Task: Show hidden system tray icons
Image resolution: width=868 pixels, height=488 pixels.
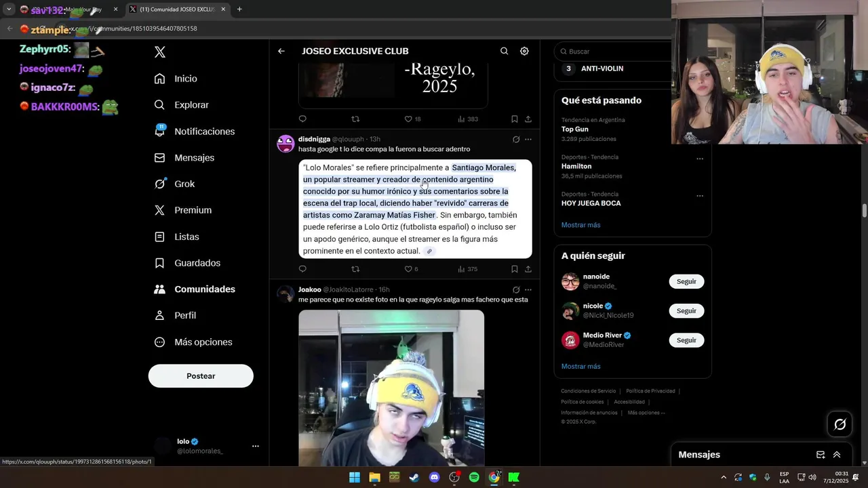Action: point(723,477)
